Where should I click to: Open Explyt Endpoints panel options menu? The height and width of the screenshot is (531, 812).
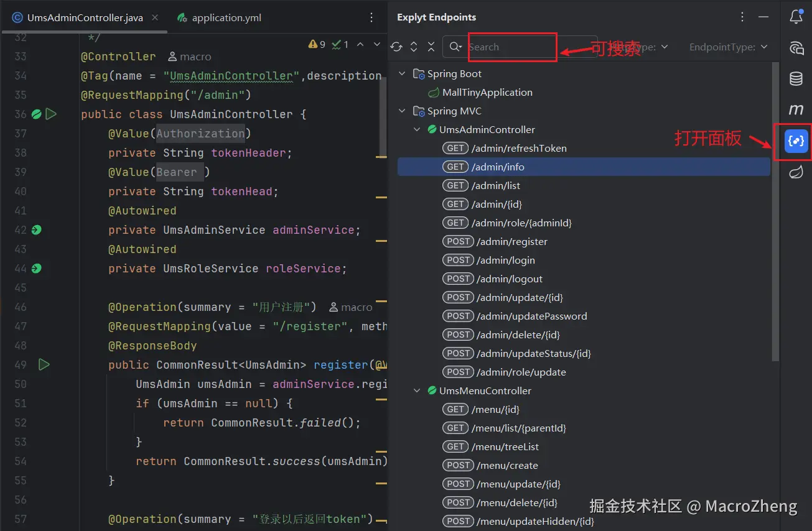point(742,17)
